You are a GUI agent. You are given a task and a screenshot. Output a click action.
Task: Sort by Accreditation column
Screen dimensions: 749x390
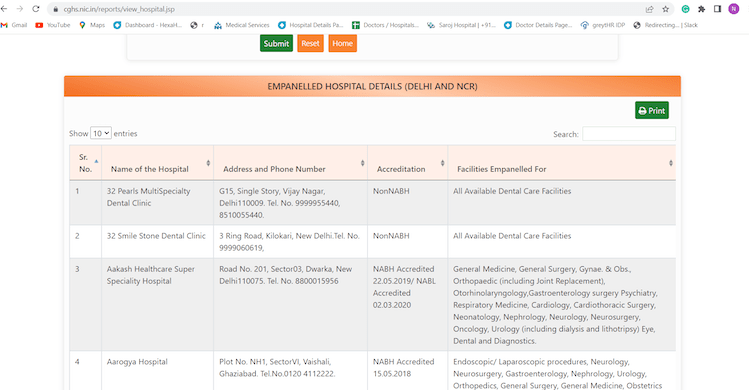coord(407,163)
